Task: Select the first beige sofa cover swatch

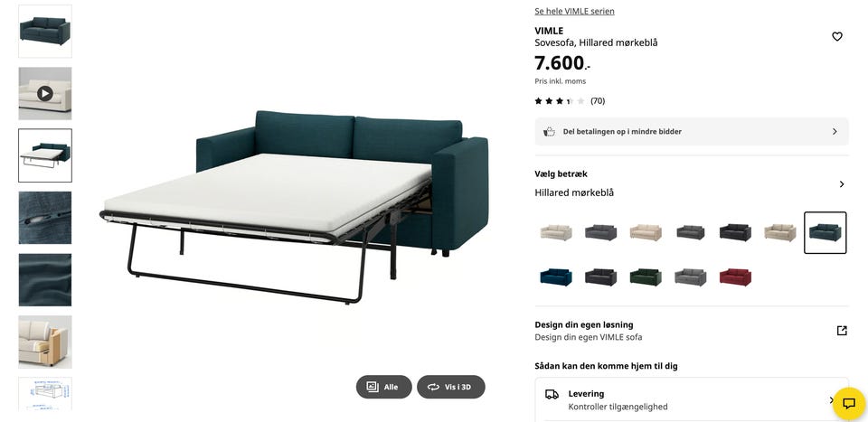Action: pos(556,232)
